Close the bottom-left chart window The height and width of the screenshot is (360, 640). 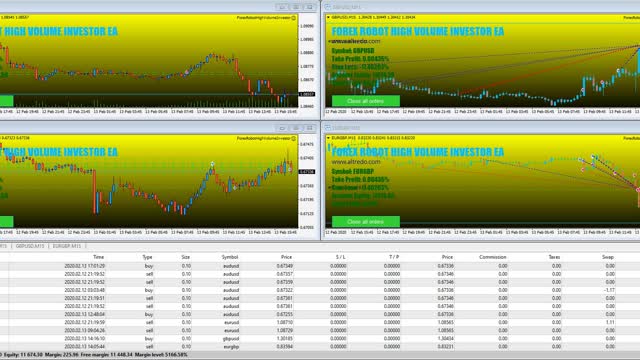click(x=310, y=128)
